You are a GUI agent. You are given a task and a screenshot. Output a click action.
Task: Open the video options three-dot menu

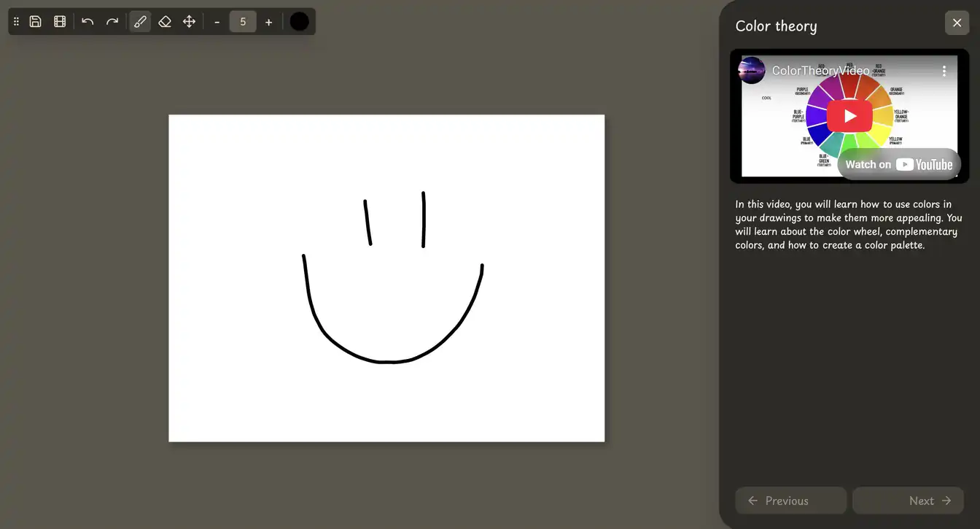click(x=944, y=71)
